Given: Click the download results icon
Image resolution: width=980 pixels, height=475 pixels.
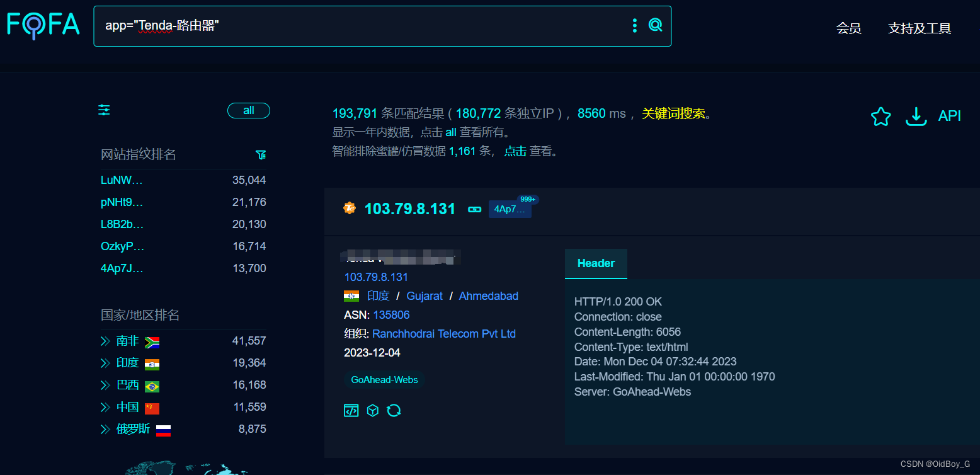Looking at the screenshot, I should tap(916, 116).
